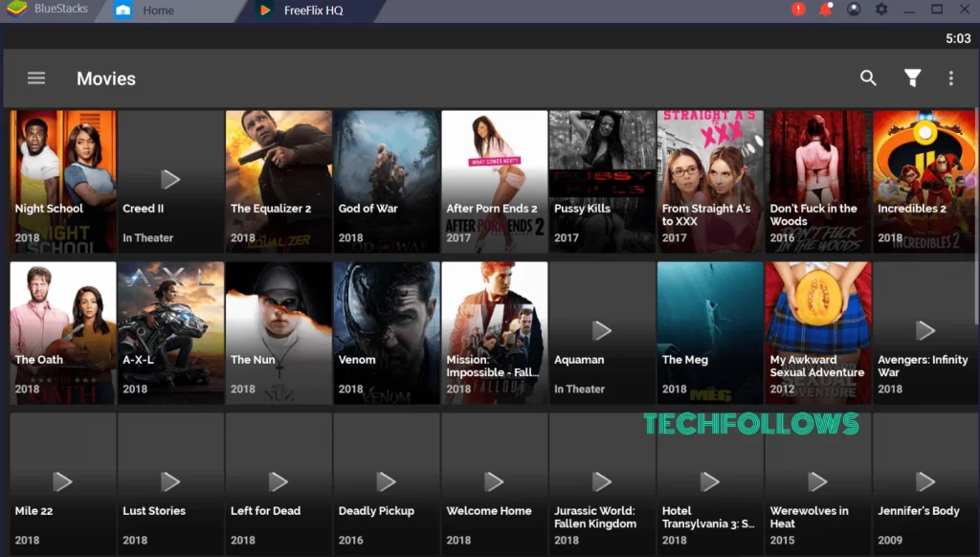Screen dimensions: 980x557
Task: Open the Venom movie poster
Action: coord(387,333)
